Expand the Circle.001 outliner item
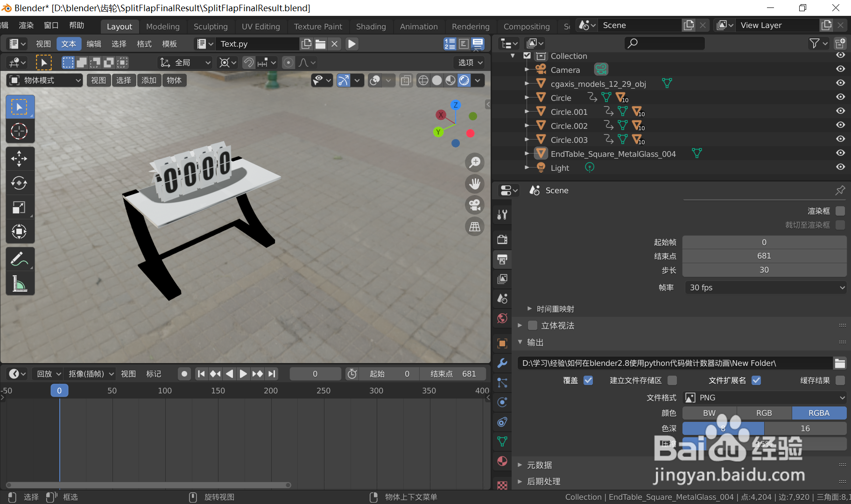This screenshot has height=504, width=851. [x=527, y=111]
